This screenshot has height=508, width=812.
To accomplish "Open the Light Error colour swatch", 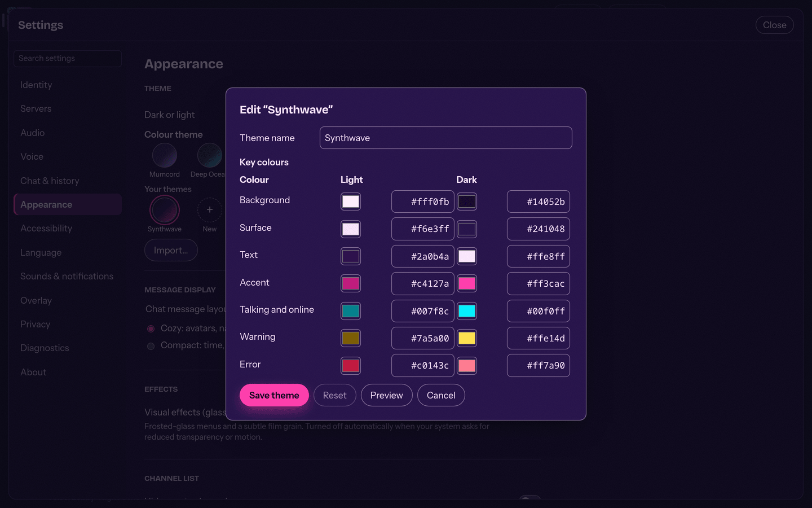I will click(x=351, y=365).
